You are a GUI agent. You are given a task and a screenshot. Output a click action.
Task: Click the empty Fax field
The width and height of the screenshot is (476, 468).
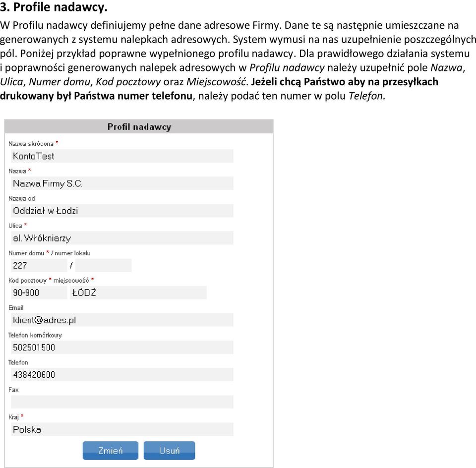tap(122, 402)
